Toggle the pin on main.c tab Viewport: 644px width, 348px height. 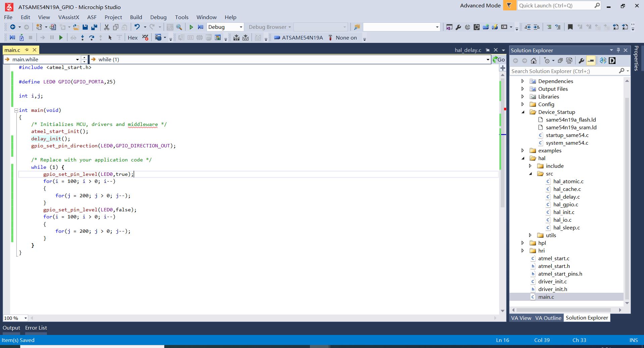tap(27, 50)
